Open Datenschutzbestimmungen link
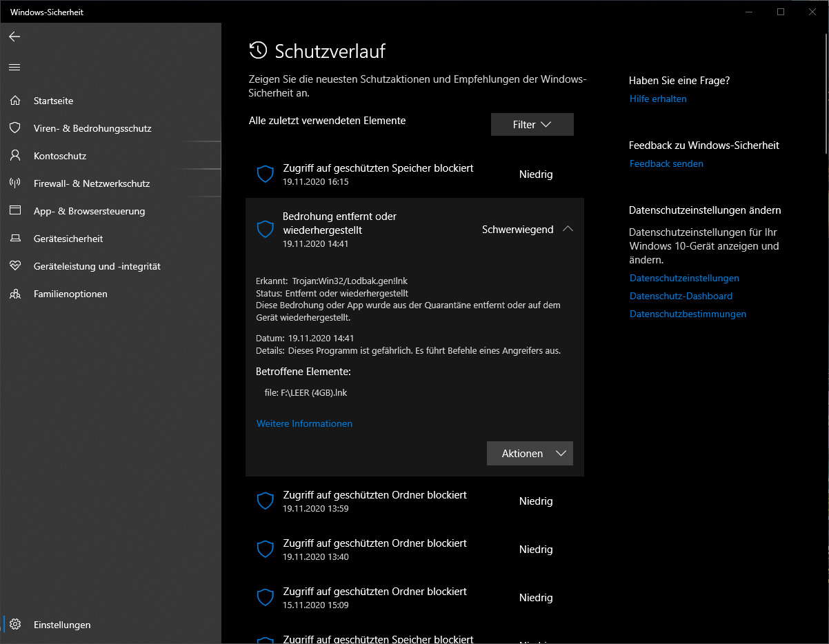This screenshot has width=829, height=644. 688,314
